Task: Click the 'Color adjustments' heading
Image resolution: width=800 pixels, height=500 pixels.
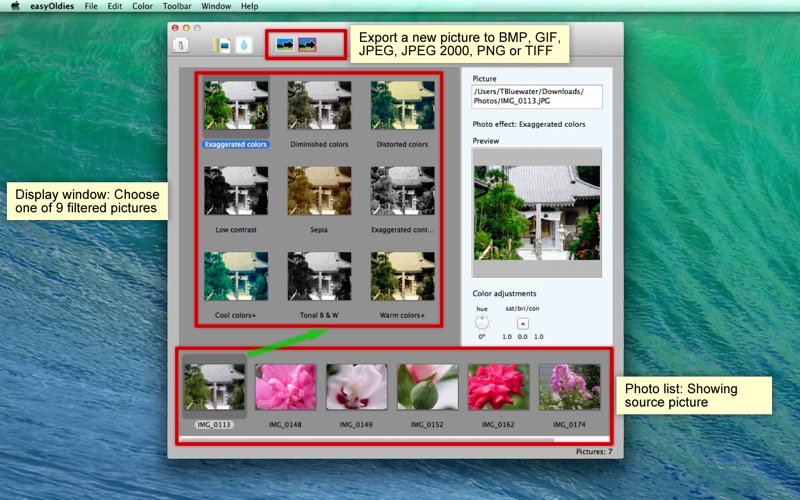Action: [504, 293]
